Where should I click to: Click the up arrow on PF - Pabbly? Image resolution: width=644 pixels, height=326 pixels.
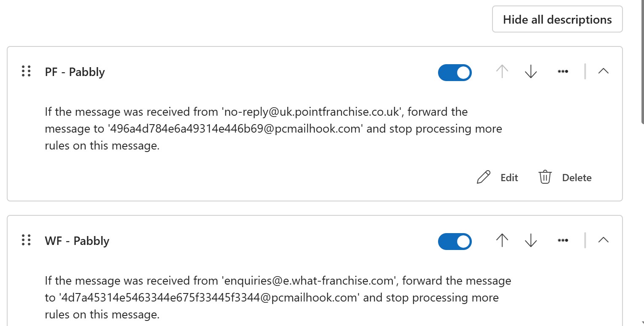pos(502,72)
